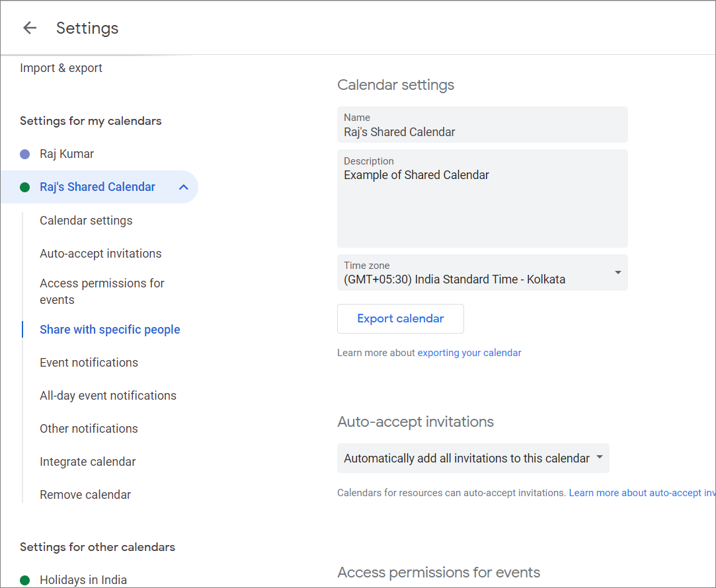Click Remove calendar sidebar item

click(x=85, y=495)
